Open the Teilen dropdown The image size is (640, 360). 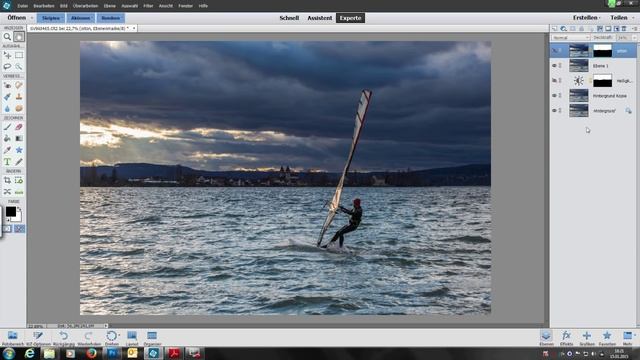coord(622,18)
